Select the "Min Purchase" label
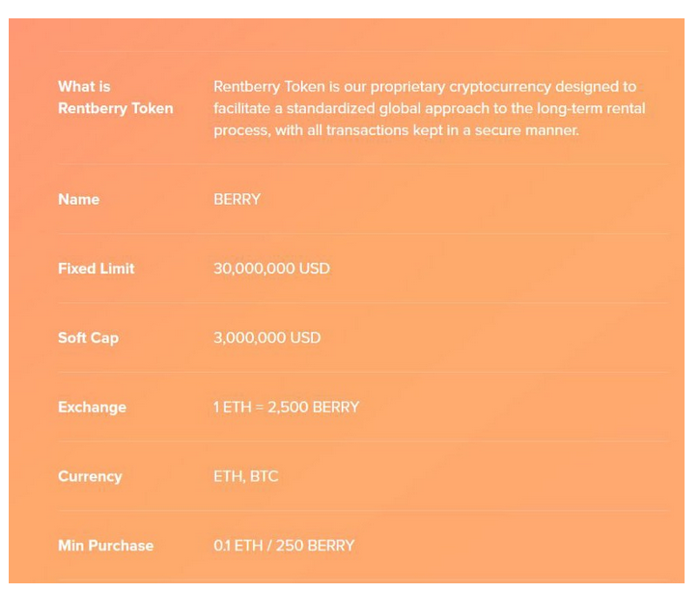 [x=105, y=546]
